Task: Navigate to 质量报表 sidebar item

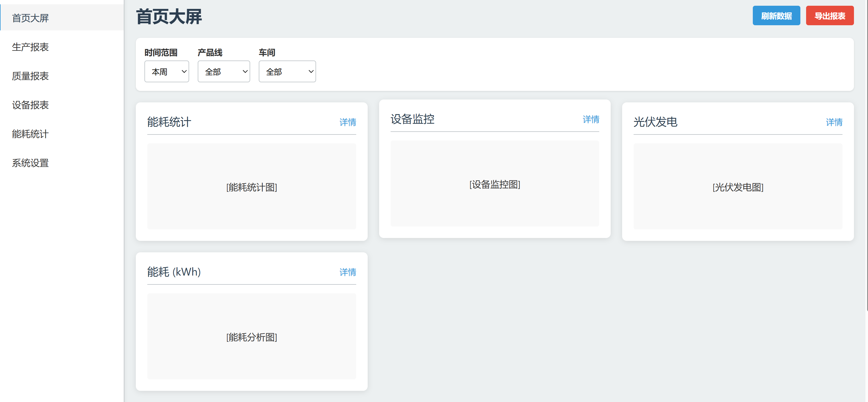Action: [x=30, y=76]
